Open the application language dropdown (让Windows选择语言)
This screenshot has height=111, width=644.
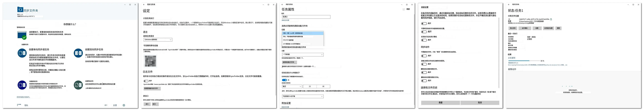(x=158, y=40)
